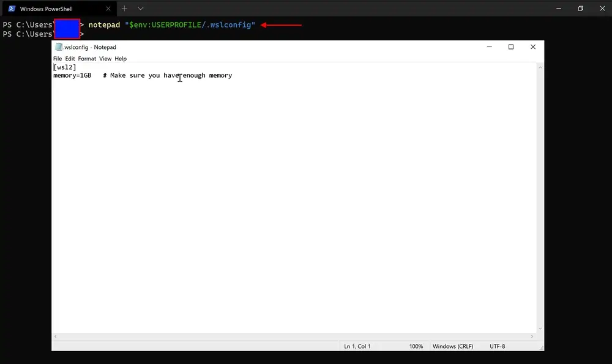The width and height of the screenshot is (612, 364).
Task: Click the "$env:USERPROFILE/.wslconfig" path string
Action: pyautogui.click(x=190, y=25)
